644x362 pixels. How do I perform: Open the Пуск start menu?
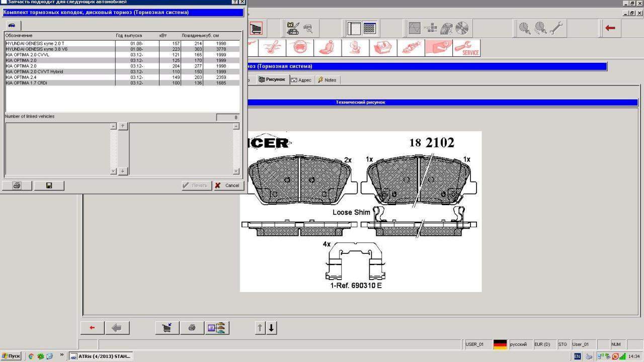(x=11, y=356)
